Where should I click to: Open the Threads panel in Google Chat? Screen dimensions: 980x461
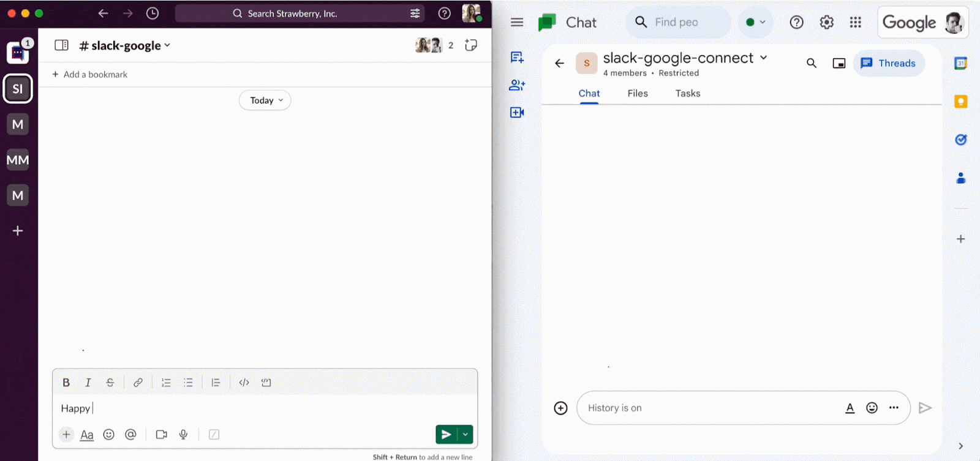point(888,63)
